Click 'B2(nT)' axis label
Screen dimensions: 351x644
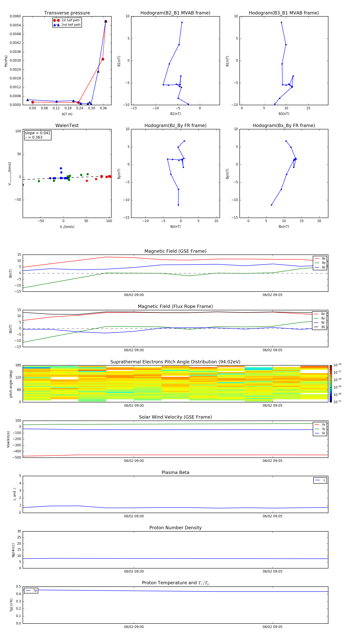pos(175,114)
